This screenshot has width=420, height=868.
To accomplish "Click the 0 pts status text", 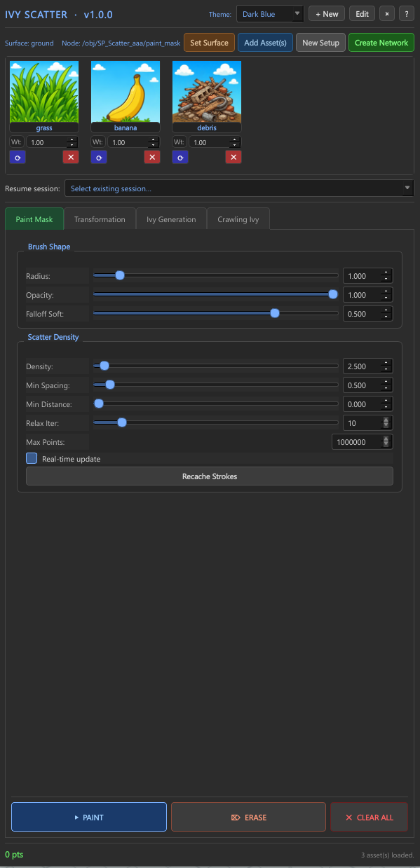I will click(14, 855).
